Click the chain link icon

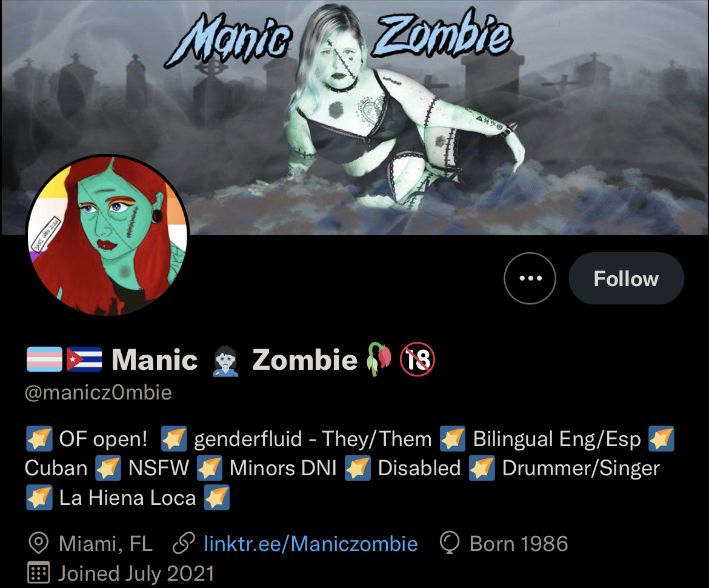click(184, 543)
